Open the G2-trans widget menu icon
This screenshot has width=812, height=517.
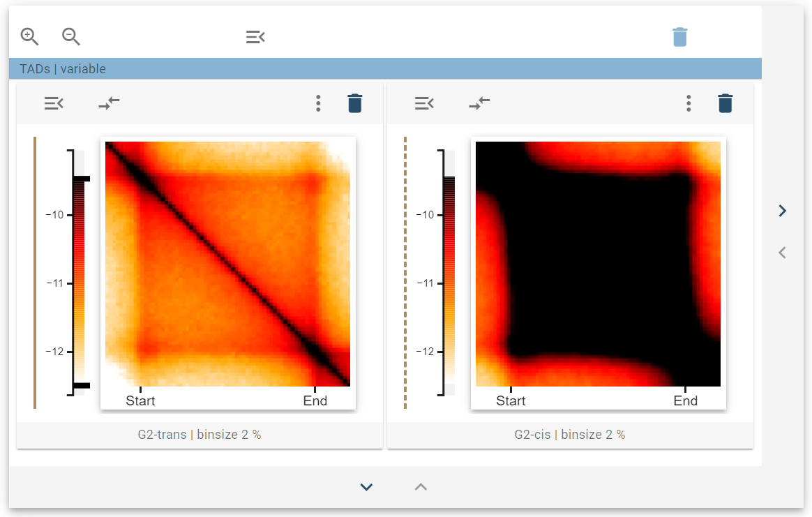[x=54, y=104]
